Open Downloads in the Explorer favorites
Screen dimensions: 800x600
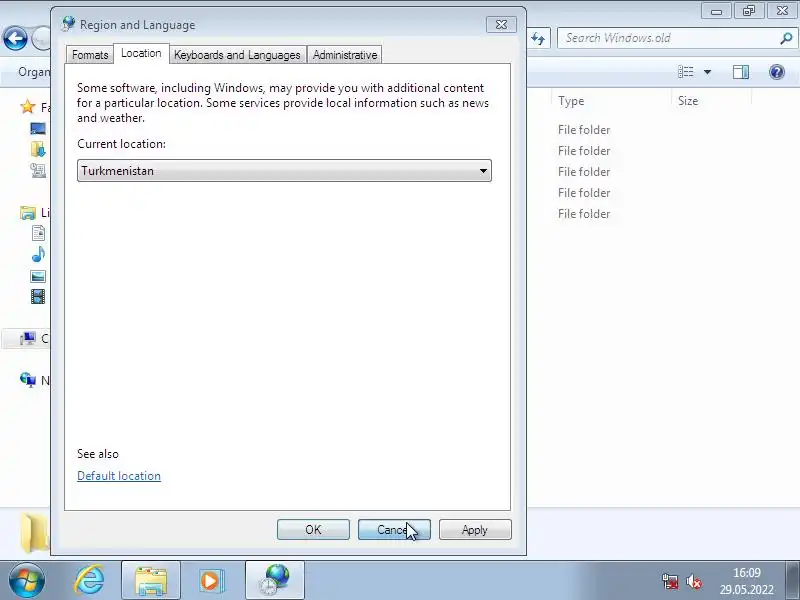click(38, 149)
